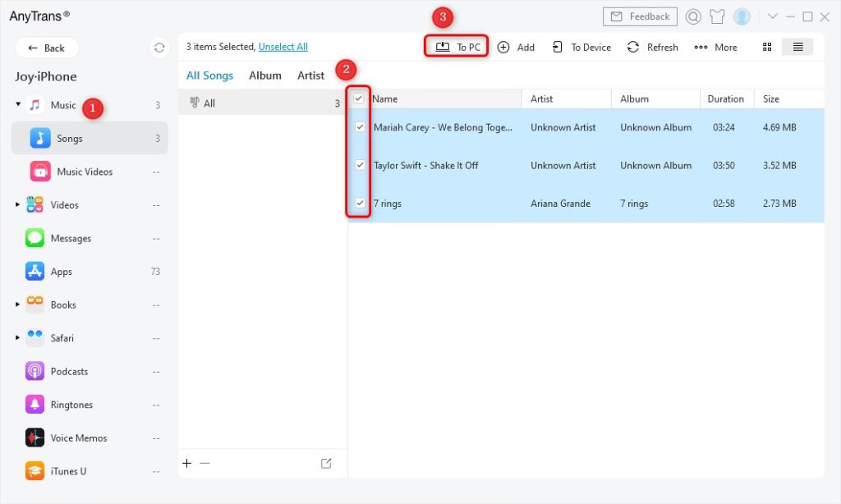Sort songs by Duration column header
The width and height of the screenshot is (841, 504).
click(726, 99)
